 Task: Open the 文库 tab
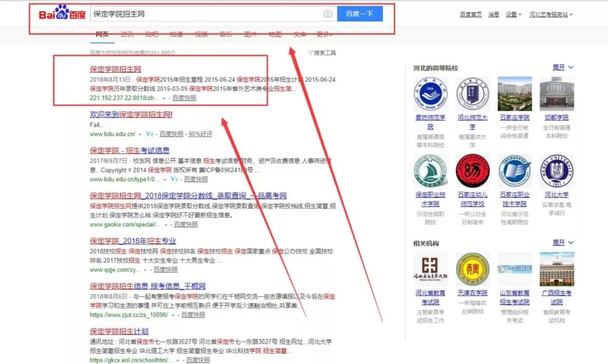pyautogui.click(x=299, y=34)
